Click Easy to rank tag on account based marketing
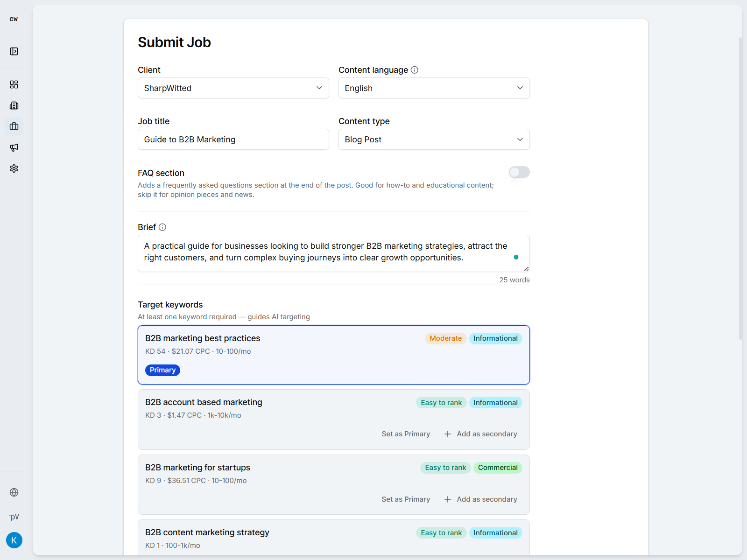747x560 pixels. point(441,403)
